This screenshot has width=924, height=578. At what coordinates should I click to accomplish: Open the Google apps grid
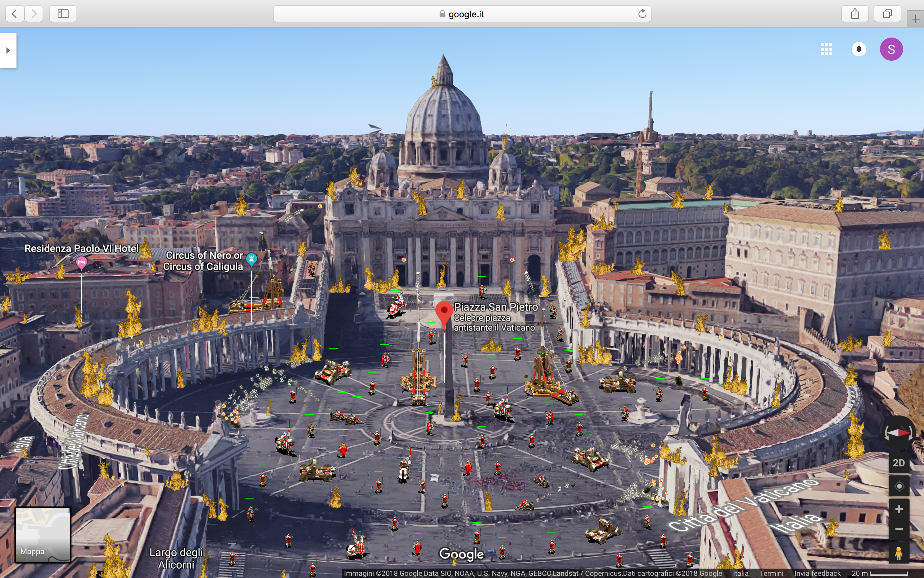point(826,49)
